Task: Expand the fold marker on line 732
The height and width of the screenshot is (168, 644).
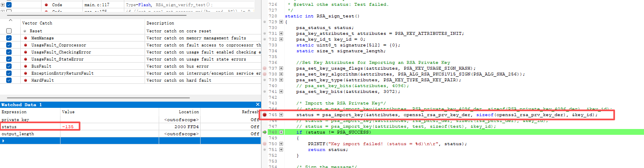Action: pos(281,39)
